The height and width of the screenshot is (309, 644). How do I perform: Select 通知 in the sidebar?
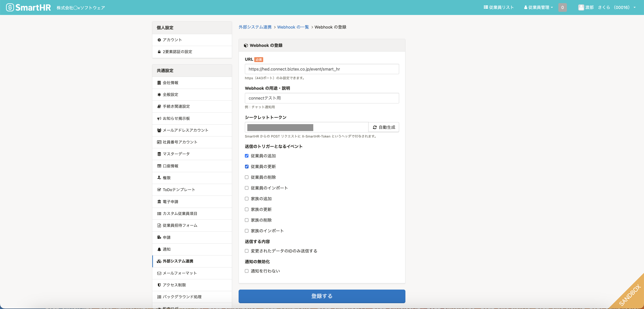coord(192,249)
